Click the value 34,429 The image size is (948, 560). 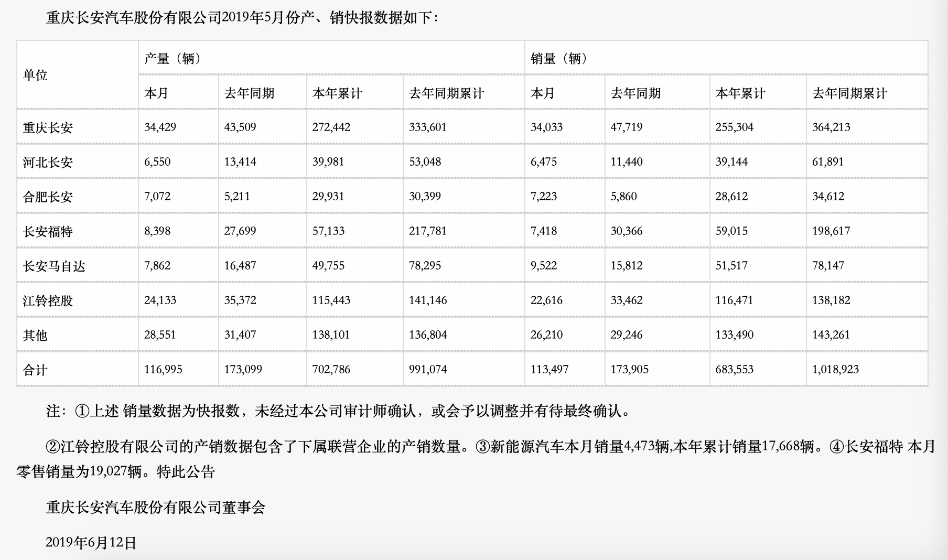[x=160, y=127]
